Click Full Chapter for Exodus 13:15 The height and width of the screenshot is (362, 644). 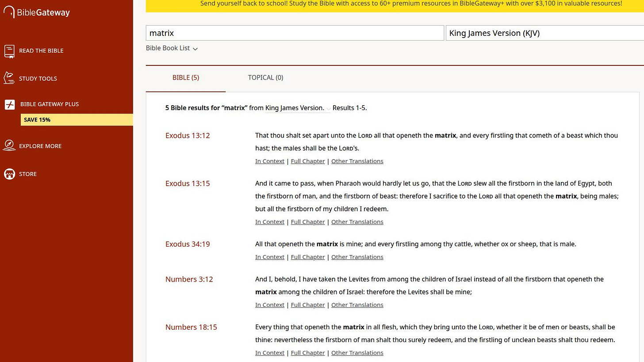point(308,222)
